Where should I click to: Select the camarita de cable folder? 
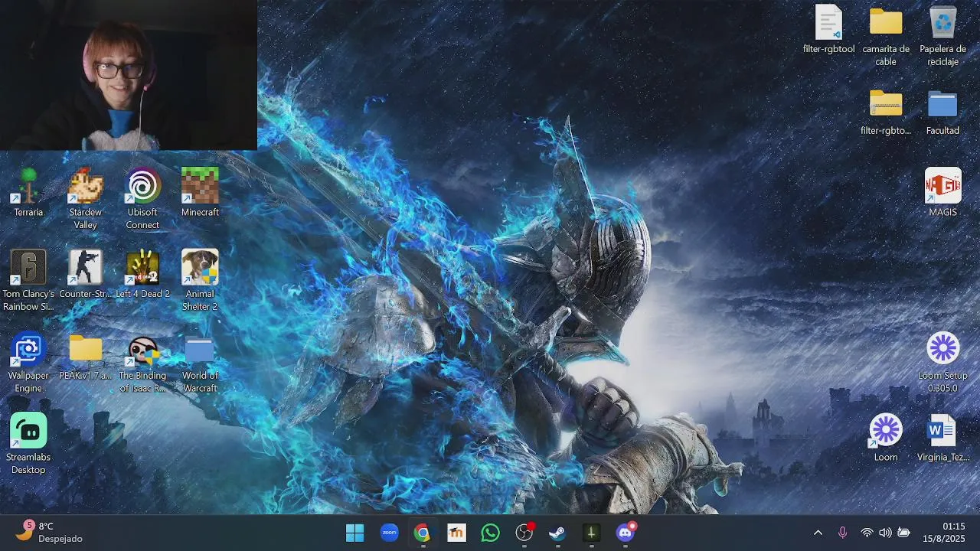point(886,35)
